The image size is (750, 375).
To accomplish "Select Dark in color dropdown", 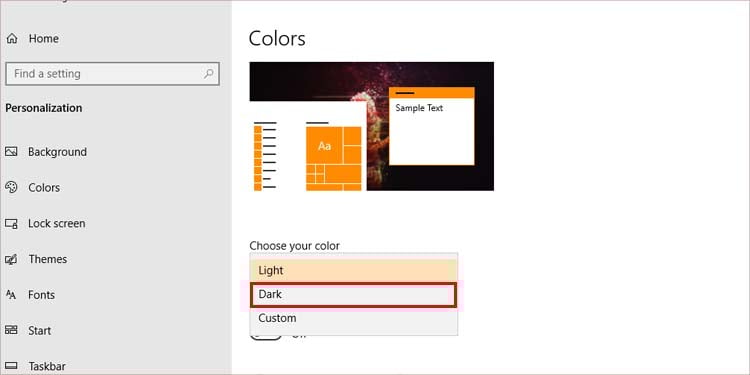I will pos(353,295).
